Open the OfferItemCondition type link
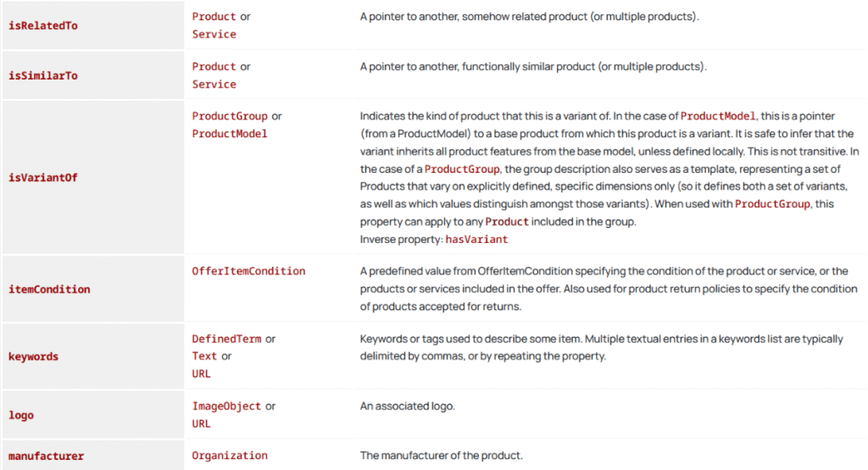This screenshot has width=868, height=470. pos(248,271)
